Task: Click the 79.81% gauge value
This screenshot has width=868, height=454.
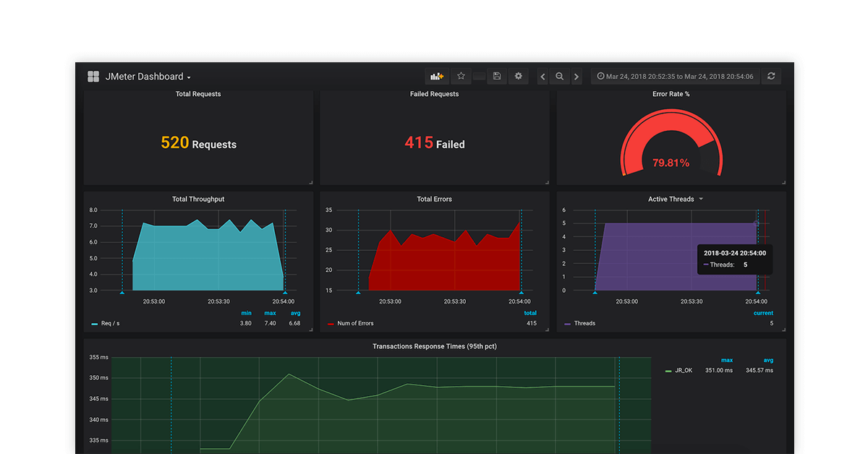Action: point(671,163)
